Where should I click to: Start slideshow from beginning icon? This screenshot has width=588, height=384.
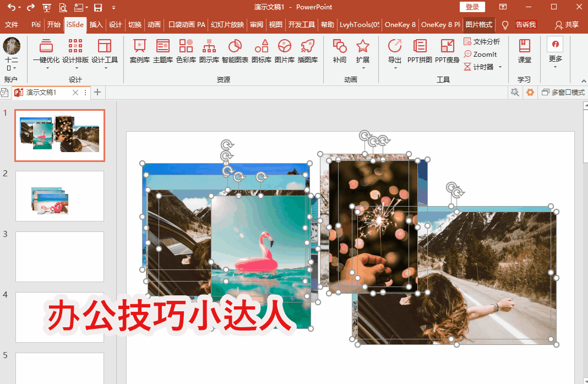[x=46, y=7]
